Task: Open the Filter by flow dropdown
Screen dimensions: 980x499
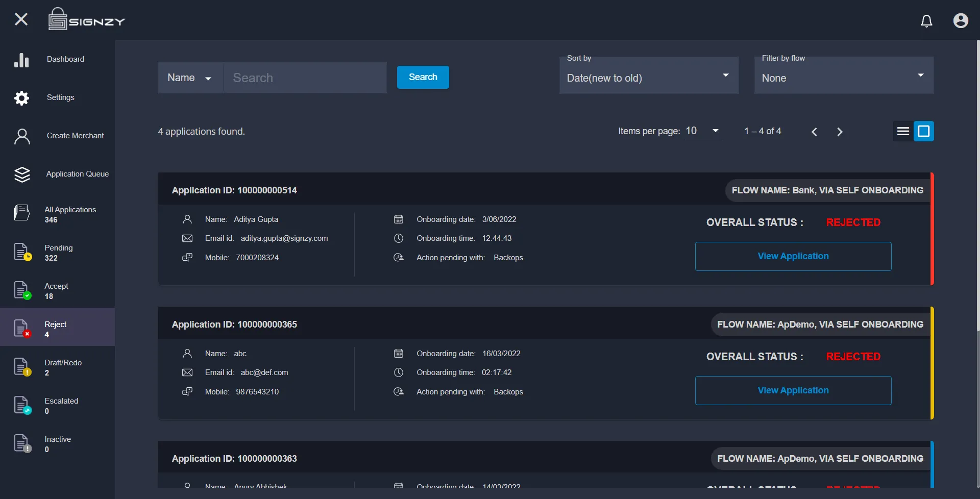Action: point(844,76)
